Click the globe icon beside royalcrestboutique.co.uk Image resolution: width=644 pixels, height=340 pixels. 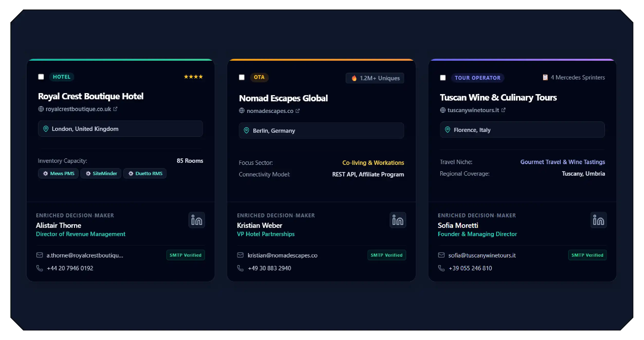41,109
